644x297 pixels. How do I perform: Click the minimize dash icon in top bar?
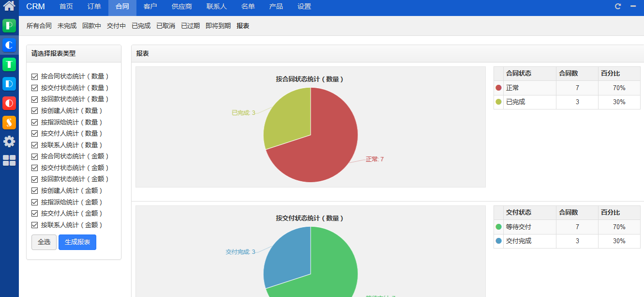[x=633, y=6]
